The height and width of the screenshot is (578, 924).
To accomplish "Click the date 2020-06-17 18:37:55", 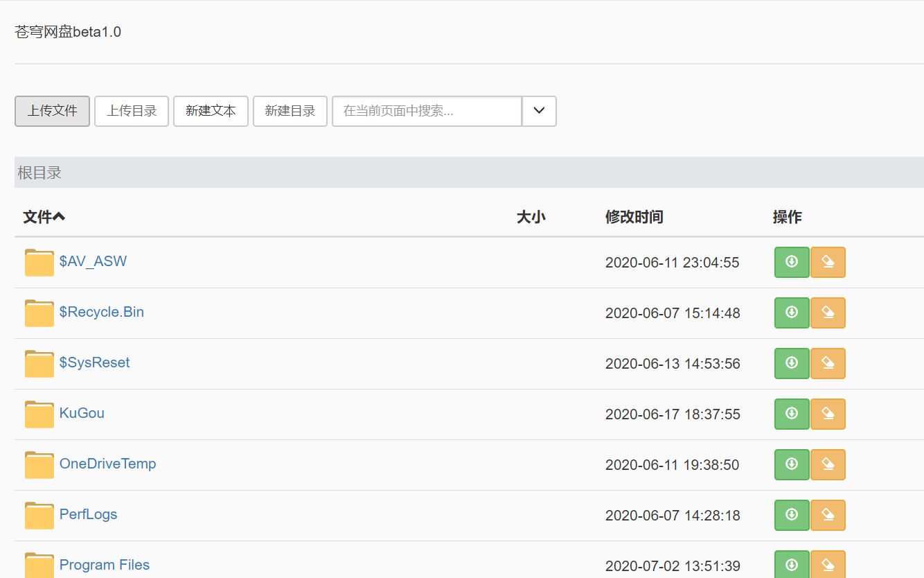I will tap(673, 414).
